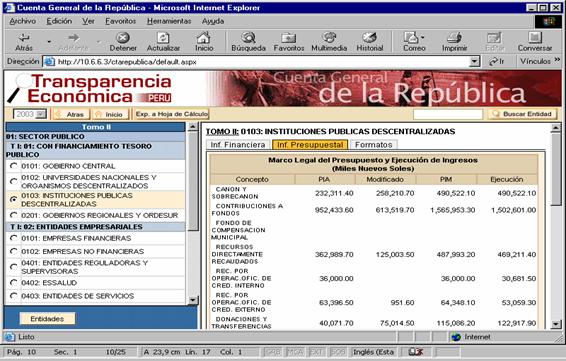566x361 pixels.
Task: Select the 0101: GOBIERNO CENTRAL radio button
Action: 14,166
